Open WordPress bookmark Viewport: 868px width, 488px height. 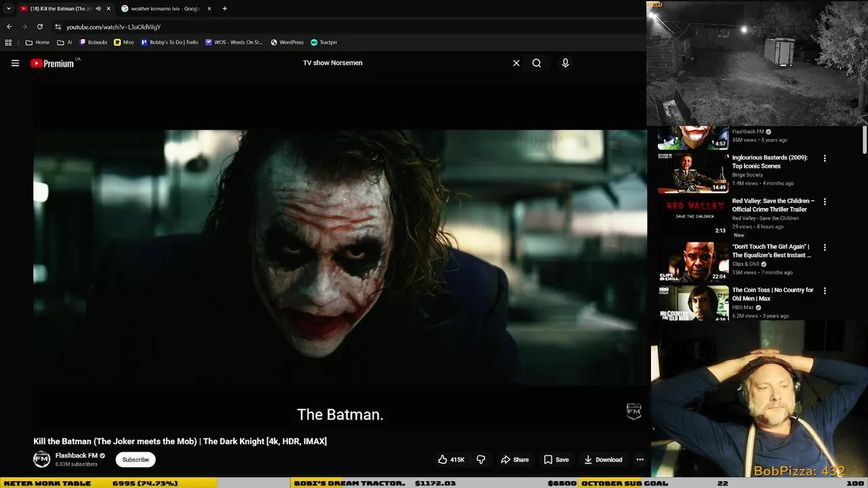[x=287, y=42]
